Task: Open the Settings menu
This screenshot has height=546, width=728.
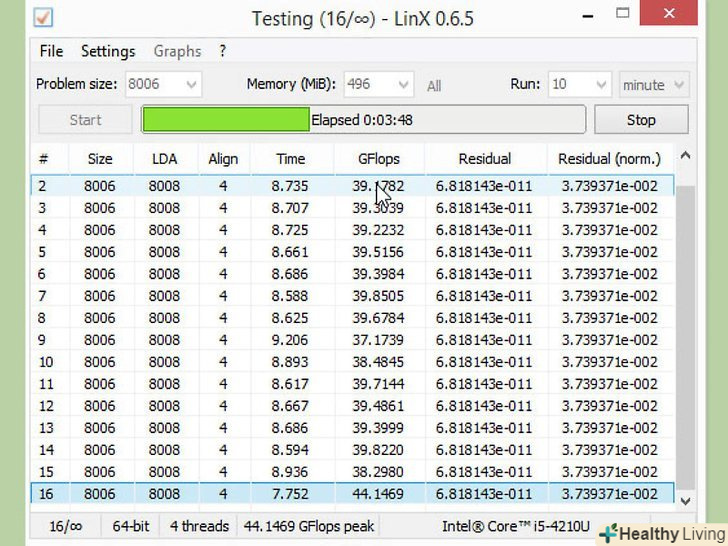Action: click(x=108, y=51)
